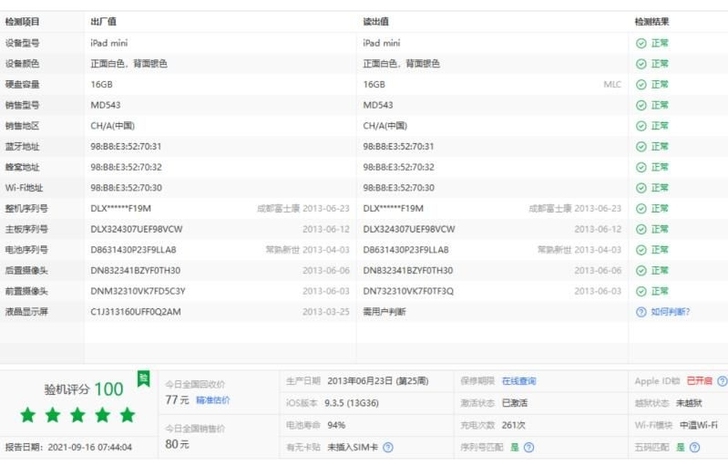Click MD543 in the 出厂值 column
Viewport: 728px width, 466px height.
[x=105, y=105]
